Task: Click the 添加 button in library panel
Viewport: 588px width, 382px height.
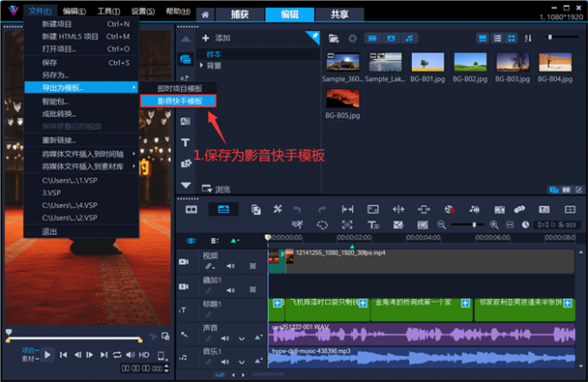Action: pyautogui.click(x=216, y=39)
